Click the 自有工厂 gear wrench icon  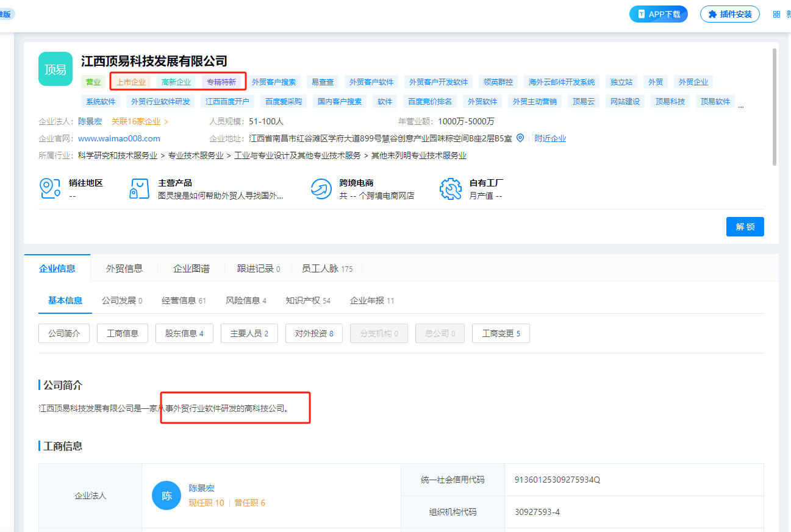pyautogui.click(x=451, y=189)
